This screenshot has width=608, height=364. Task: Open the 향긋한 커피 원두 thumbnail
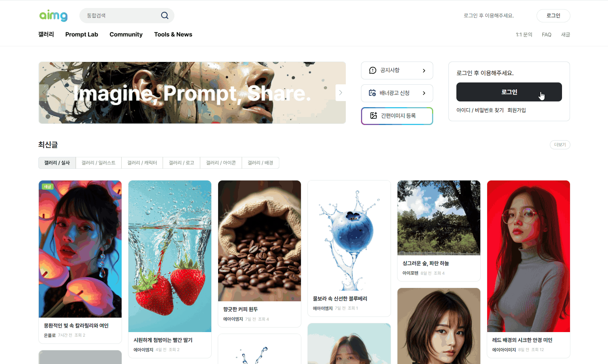point(260,241)
